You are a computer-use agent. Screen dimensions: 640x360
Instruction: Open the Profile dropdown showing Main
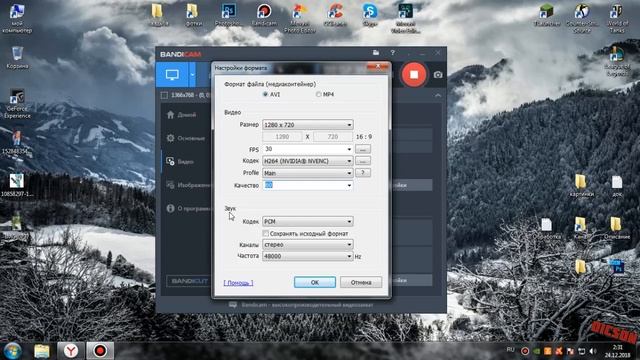point(308,173)
